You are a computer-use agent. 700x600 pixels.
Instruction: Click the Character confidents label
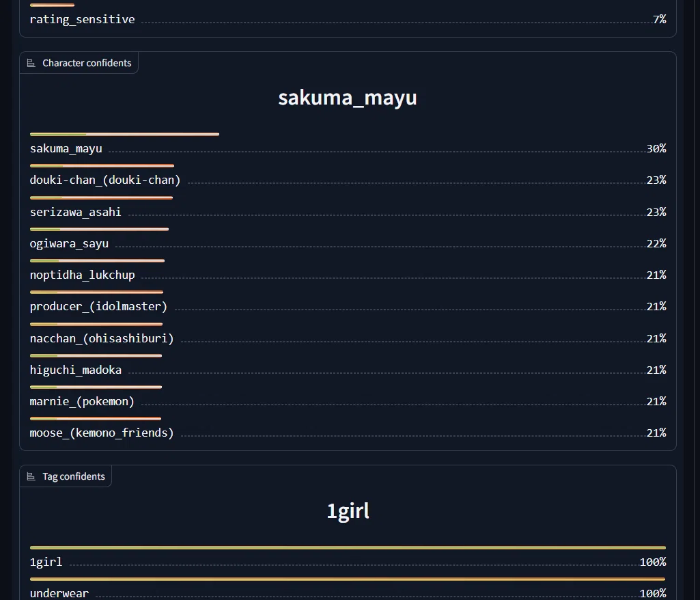point(87,63)
